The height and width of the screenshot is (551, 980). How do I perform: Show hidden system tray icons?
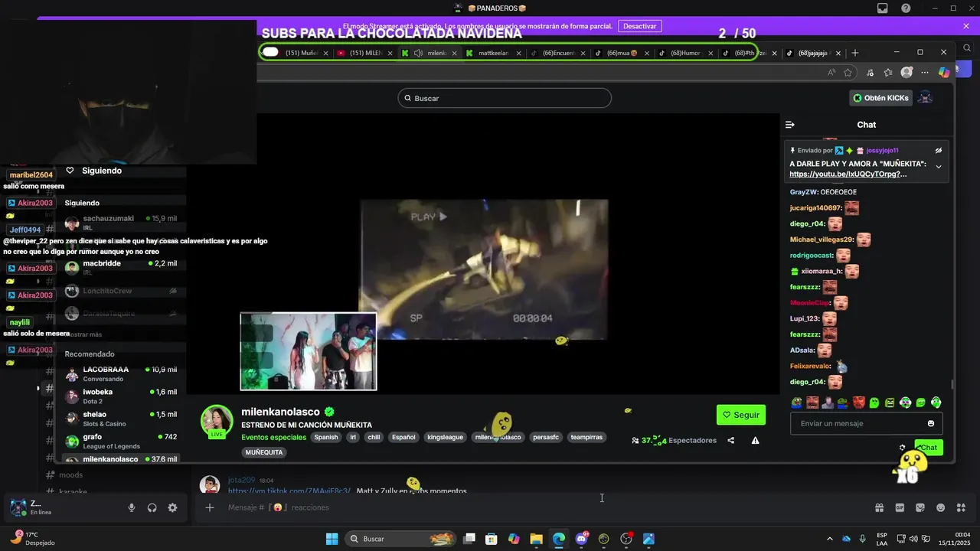830,539
